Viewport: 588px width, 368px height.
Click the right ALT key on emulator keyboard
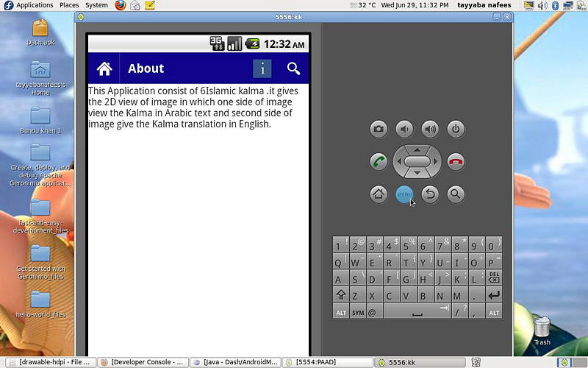click(x=494, y=311)
